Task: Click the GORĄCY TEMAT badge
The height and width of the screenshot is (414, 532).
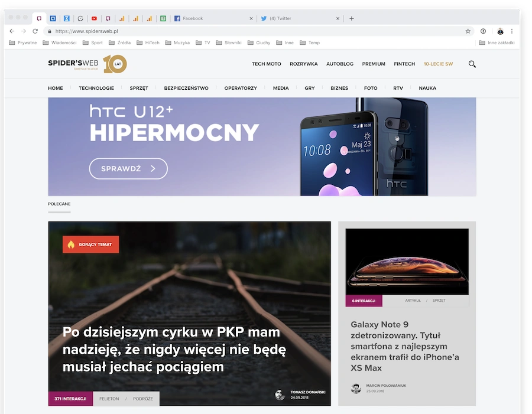Action: pyautogui.click(x=90, y=245)
